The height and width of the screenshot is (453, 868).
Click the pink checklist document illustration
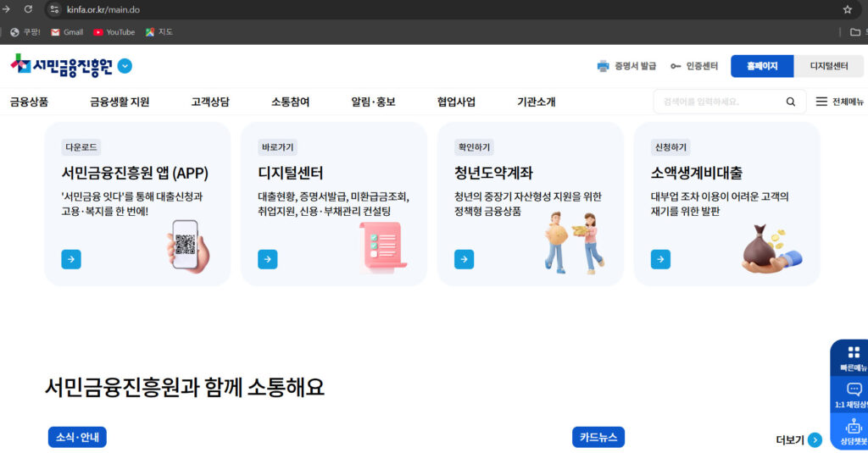click(x=382, y=246)
